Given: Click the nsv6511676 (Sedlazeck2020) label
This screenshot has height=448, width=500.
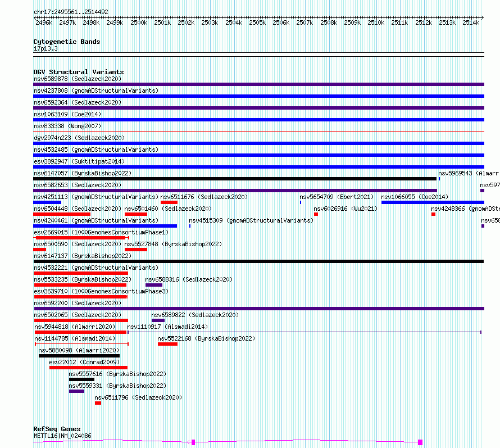Looking at the screenshot, I should coord(204,197).
